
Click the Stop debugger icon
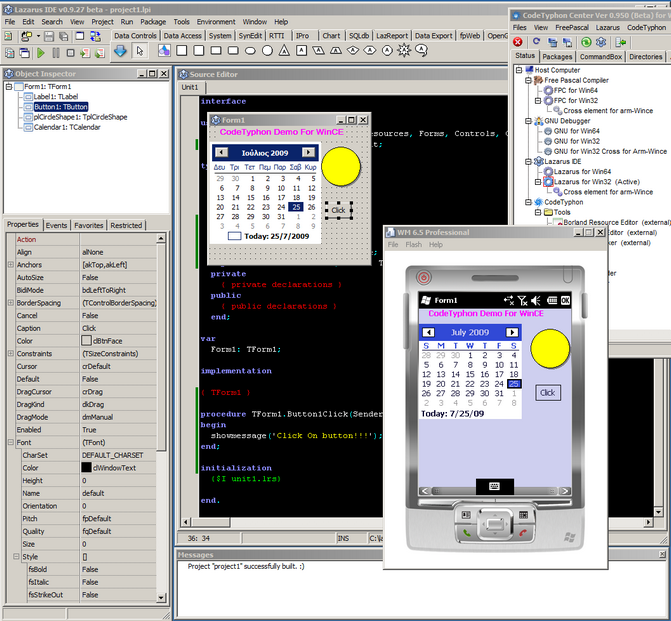(x=71, y=53)
